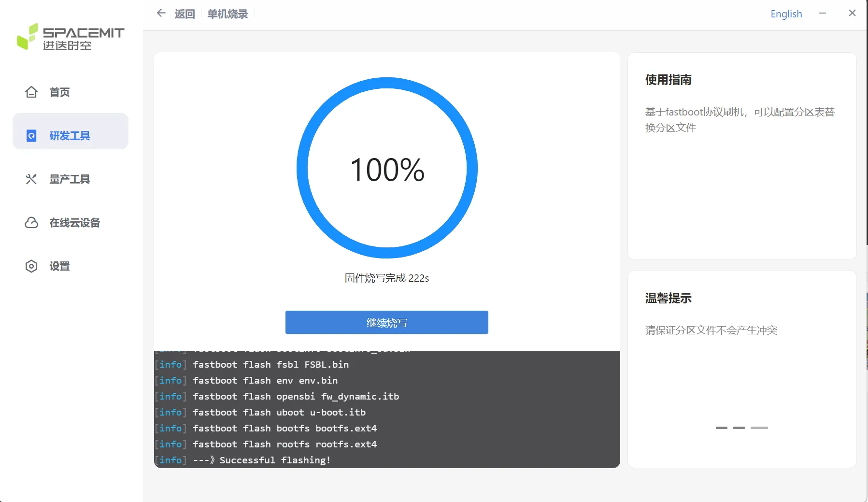Click the cloud icon for 在线云设备

coord(31,223)
